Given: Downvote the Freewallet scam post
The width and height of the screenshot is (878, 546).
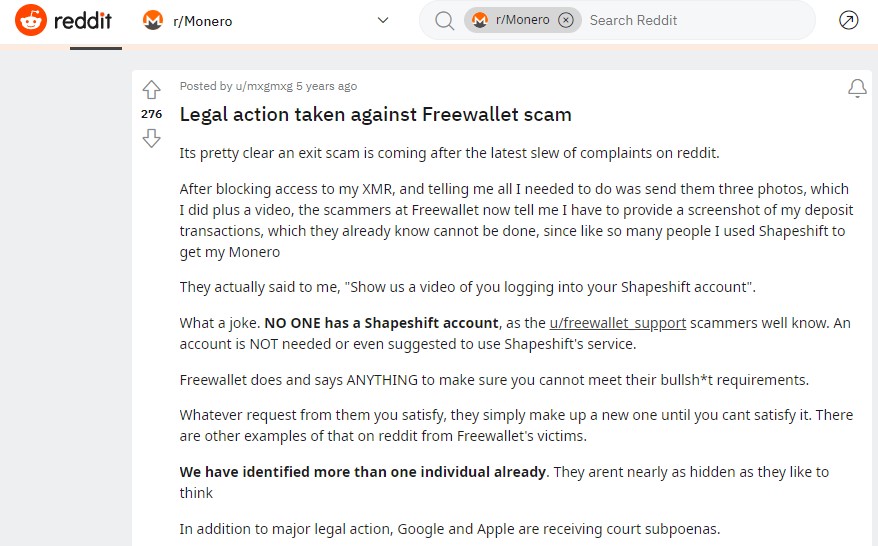Looking at the screenshot, I should pos(151,139).
